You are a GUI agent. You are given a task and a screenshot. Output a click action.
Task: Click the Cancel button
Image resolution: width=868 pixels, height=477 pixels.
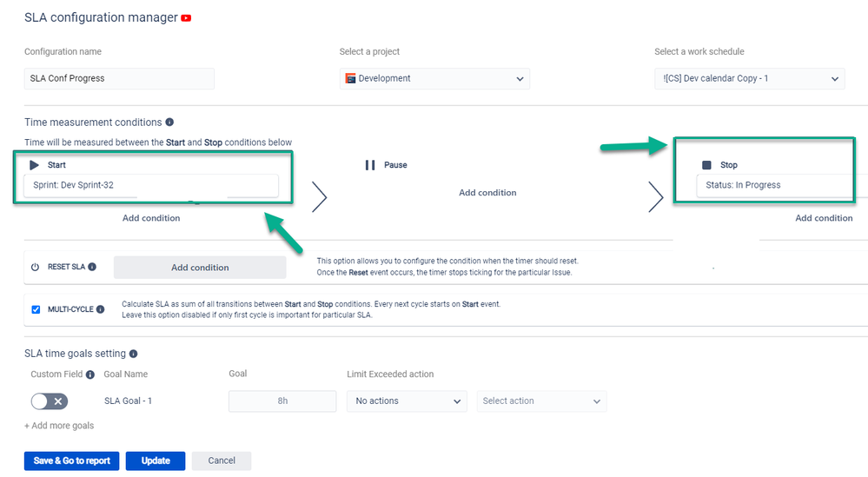(222, 461)
